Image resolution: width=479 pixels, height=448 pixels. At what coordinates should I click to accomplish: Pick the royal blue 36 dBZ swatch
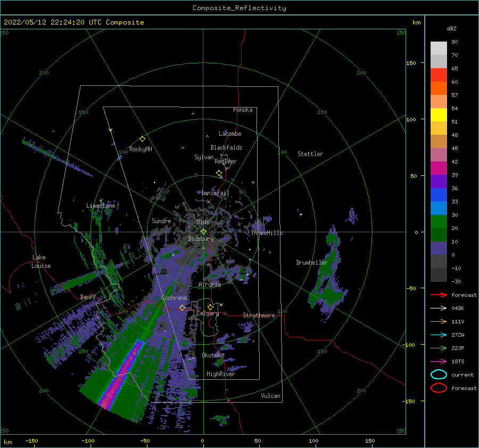tap(439, 194)
